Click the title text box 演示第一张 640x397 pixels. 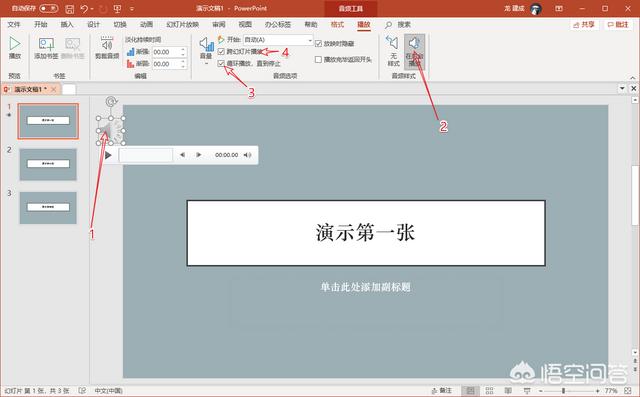coord(366,233)
